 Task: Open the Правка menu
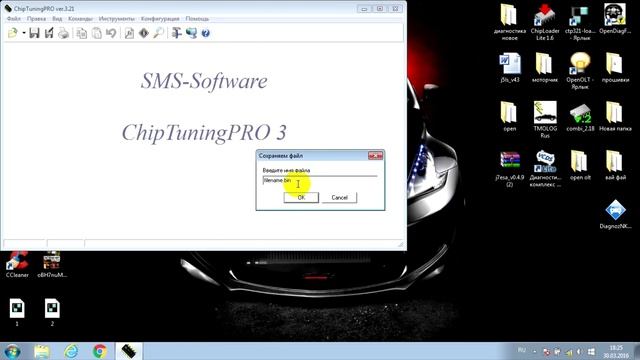(x=36, y=19)
